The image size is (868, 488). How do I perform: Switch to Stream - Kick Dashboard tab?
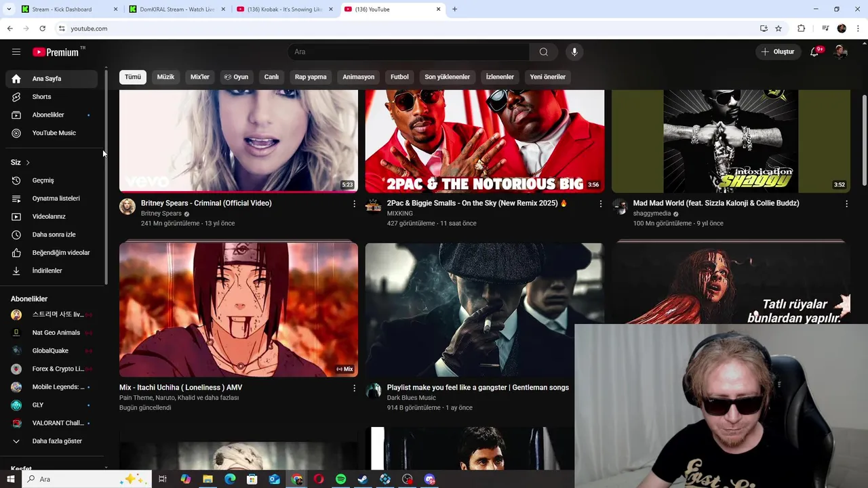[68, 9]
